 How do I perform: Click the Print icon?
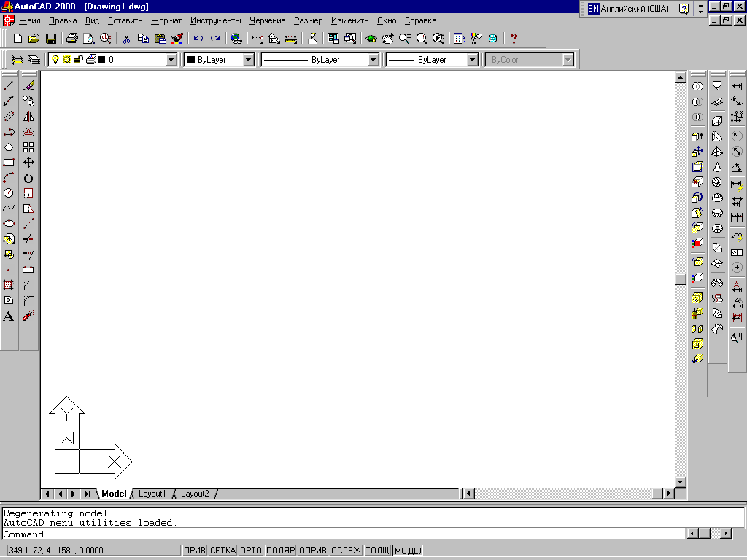coord(72,39)
